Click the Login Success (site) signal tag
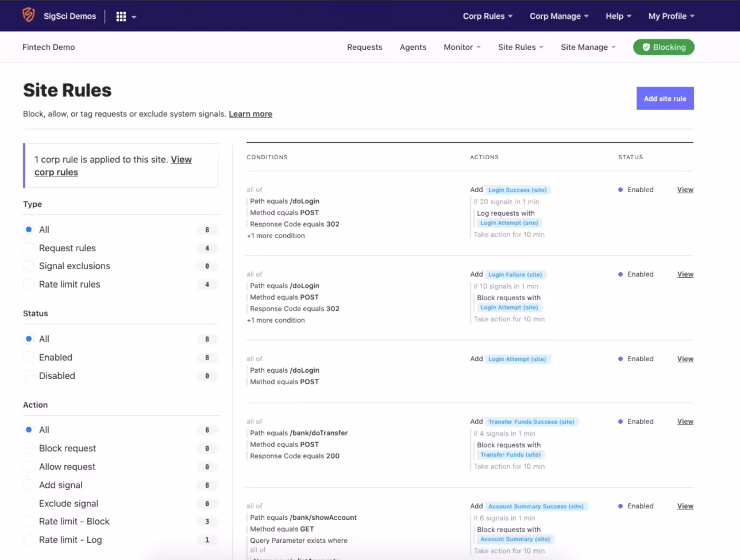 point(517,190)
